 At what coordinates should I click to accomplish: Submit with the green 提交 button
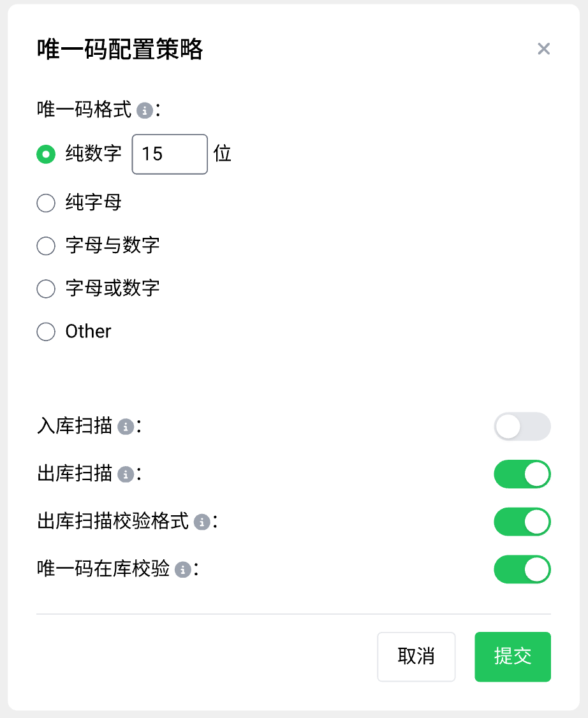click(512, 657)
